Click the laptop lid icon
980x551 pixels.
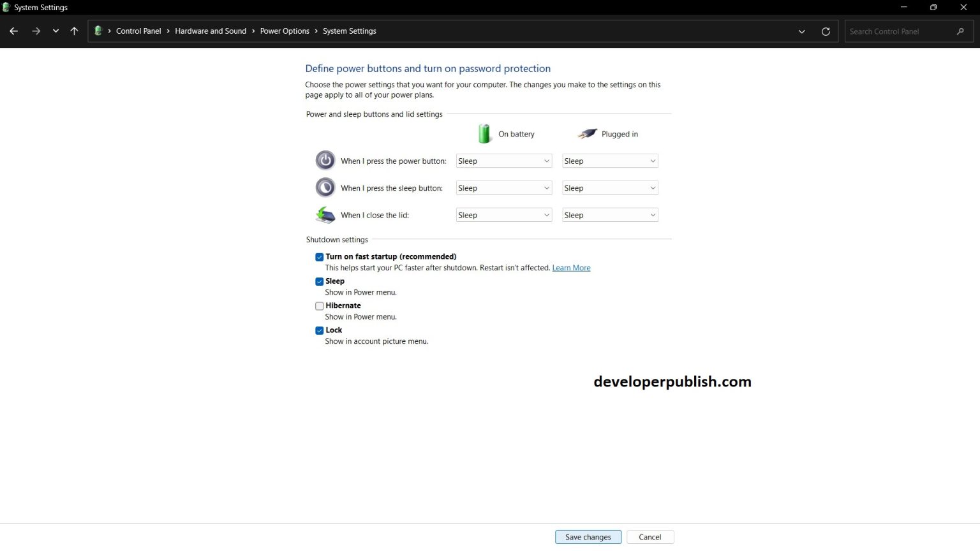(x=325, y=215)
